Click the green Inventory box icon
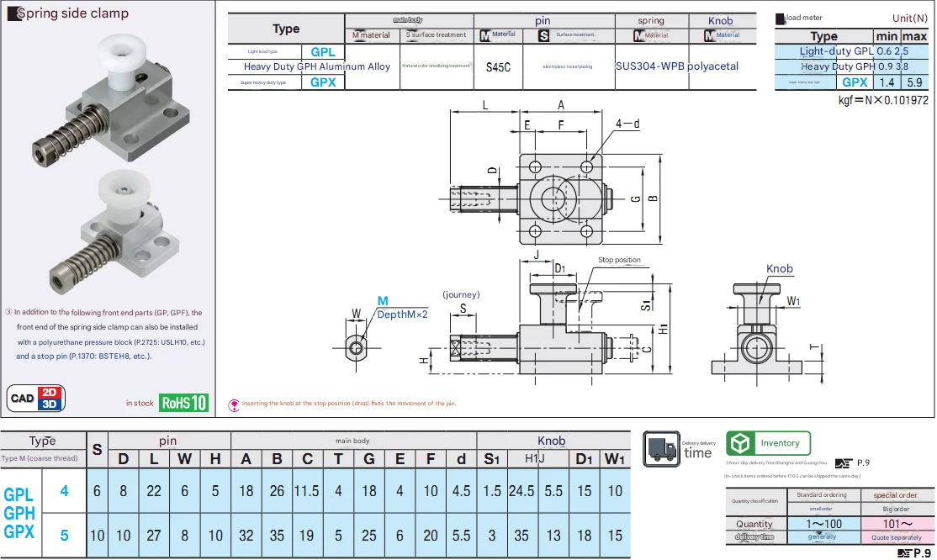The width and height of the screenshot is (937, 560). click(x=740, y=443)
